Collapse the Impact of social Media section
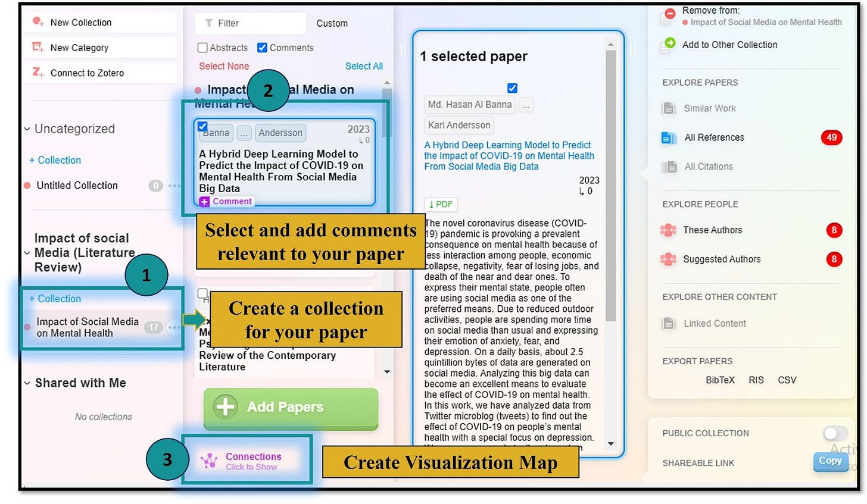Screen dimensions: 867x504 tap(26, 252)
